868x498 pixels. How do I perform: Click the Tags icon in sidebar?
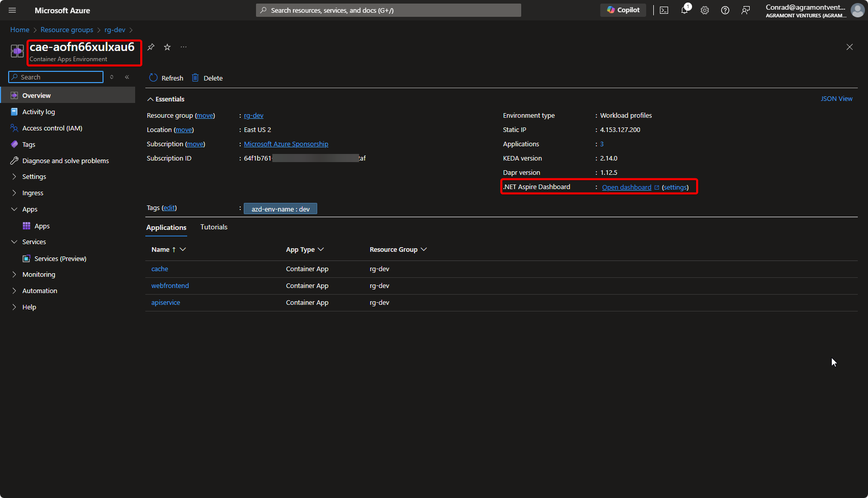tap(14, 144)
